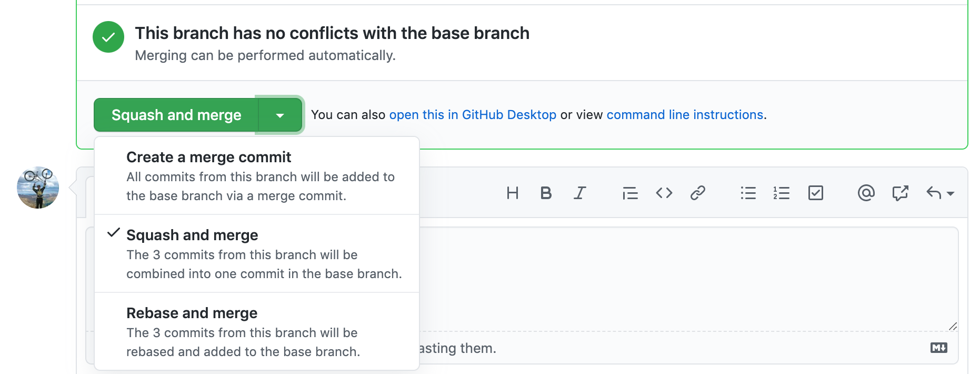Select the checked Squash and merge entry
The width and height of the screenshot is (980, 374).
coord(192,234)
